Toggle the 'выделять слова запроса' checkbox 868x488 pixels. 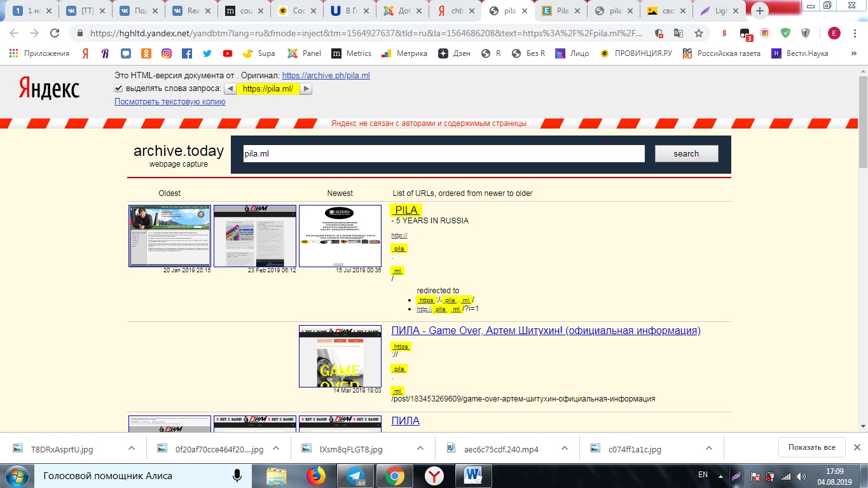pyautogui.click(x=119, y=88)
